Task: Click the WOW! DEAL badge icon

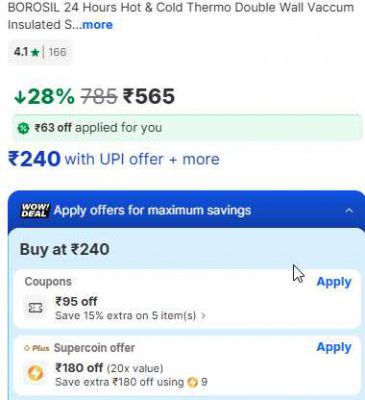Action: click(x=35, y=210)
